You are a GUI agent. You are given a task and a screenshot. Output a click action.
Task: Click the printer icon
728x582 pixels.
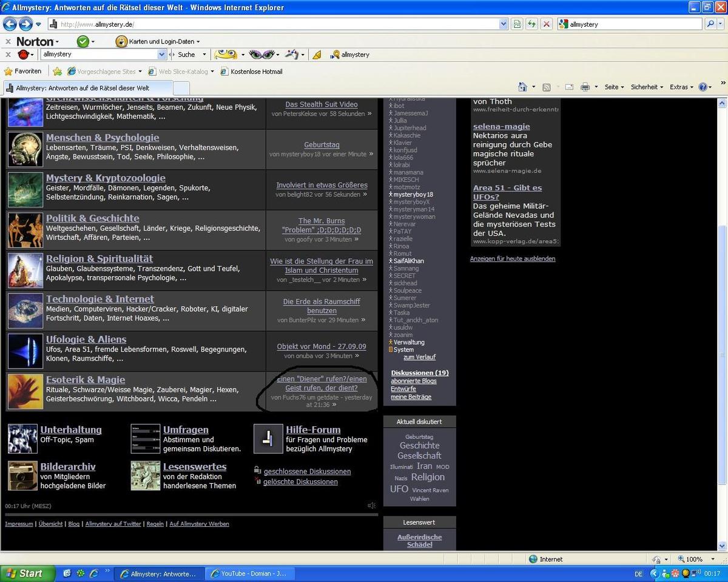585,87
